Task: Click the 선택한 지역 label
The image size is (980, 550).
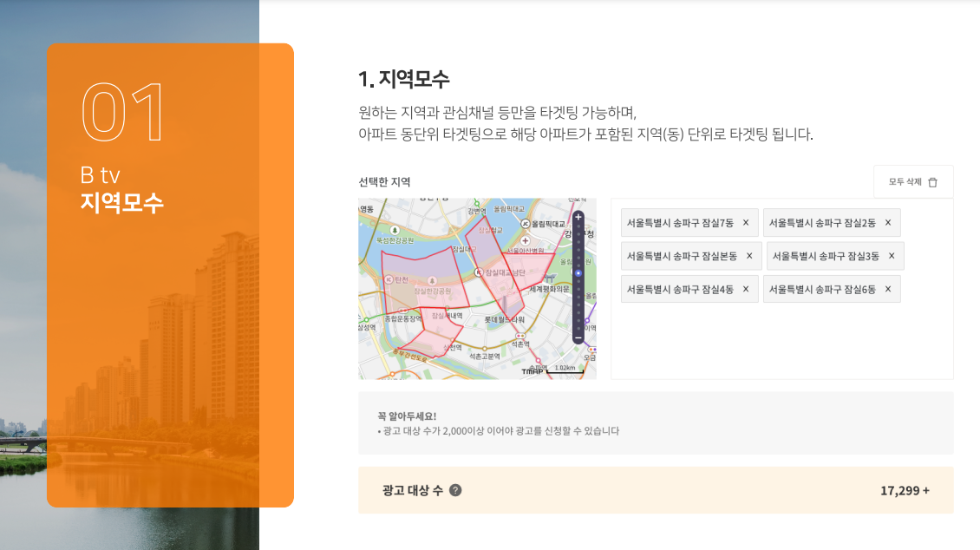Action: pyautogui.click(x=384, y=182)
